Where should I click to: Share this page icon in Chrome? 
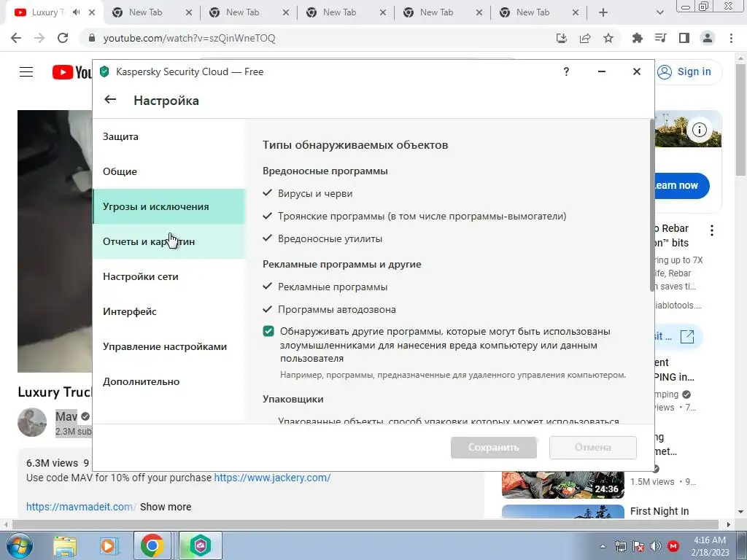coord(585,38)
